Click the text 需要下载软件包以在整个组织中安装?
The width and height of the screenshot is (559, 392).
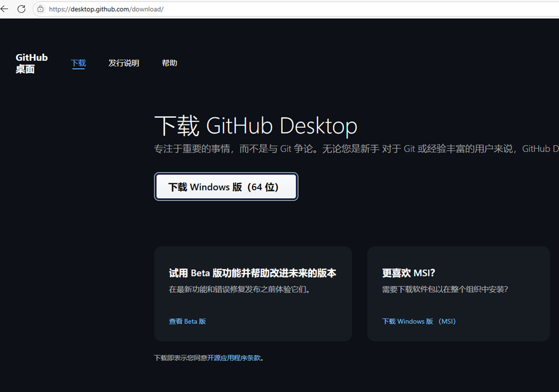[x=445, y=289]
